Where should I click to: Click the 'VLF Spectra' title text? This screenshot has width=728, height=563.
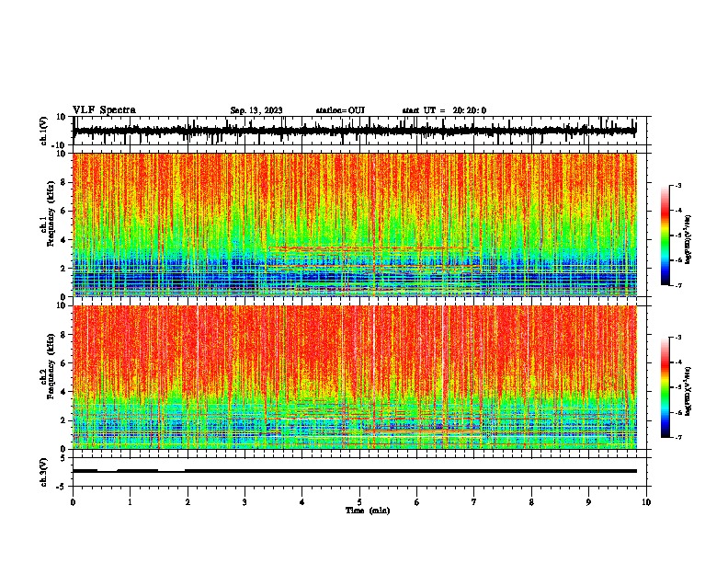point(104,110)
